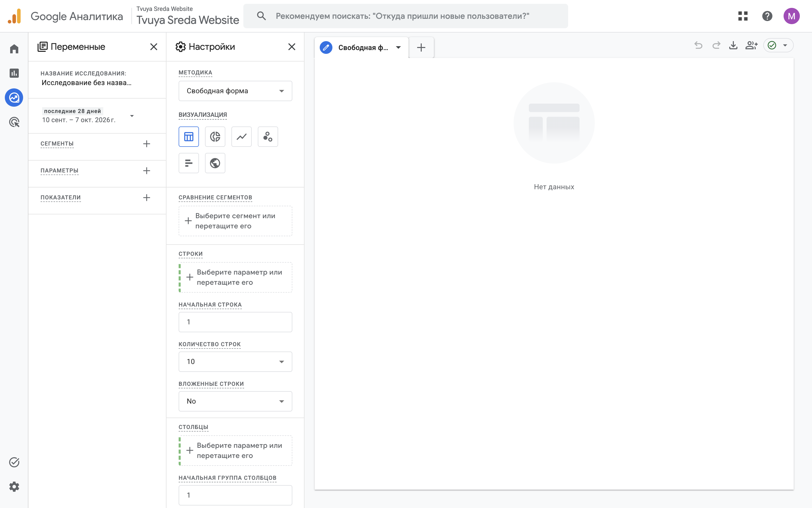Add a new metric under Показатели
The height and width of the screenshot is (508, 812).
click(x=147, y=198)
